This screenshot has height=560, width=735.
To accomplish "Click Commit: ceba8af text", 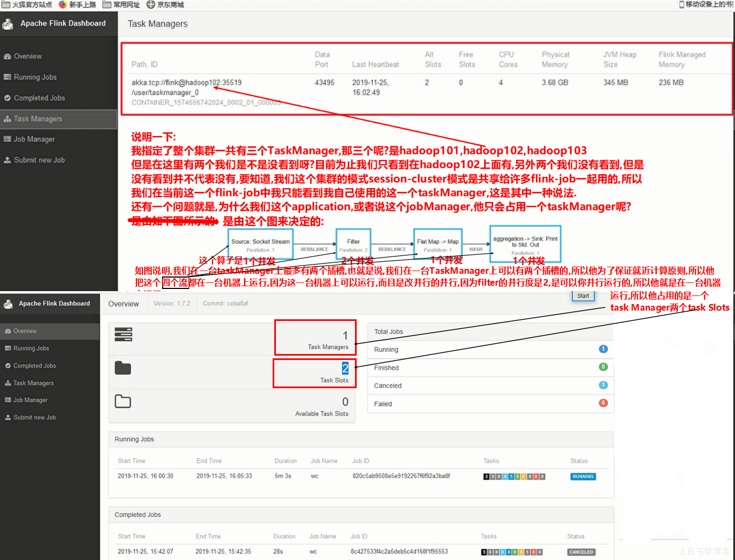I will click(225, 304).
